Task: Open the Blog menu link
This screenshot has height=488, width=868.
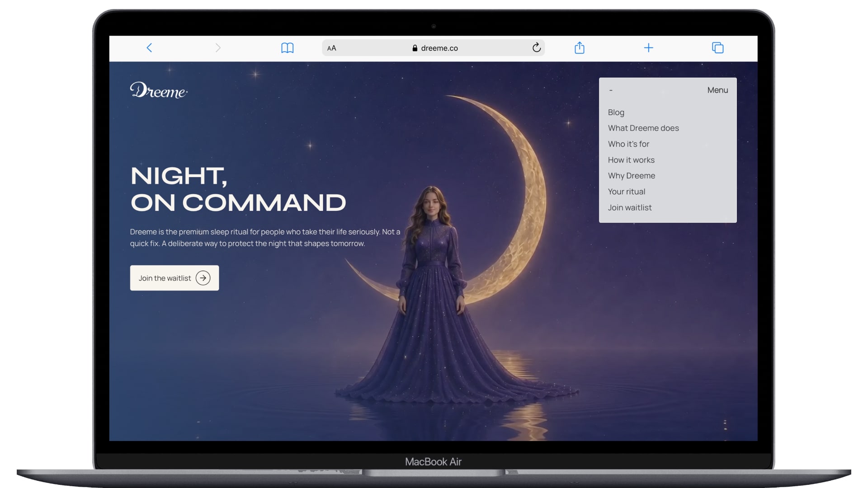Action: [616, 113]
